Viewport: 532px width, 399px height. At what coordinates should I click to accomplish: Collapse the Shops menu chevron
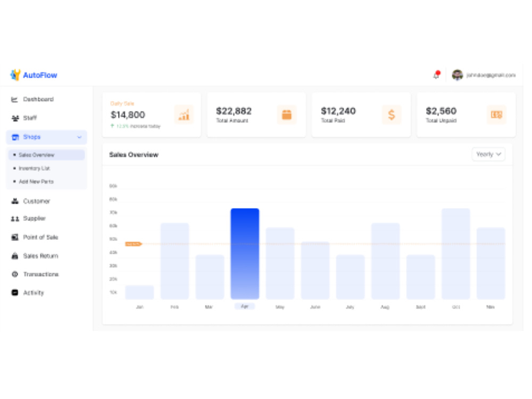[x=79, y=137]
